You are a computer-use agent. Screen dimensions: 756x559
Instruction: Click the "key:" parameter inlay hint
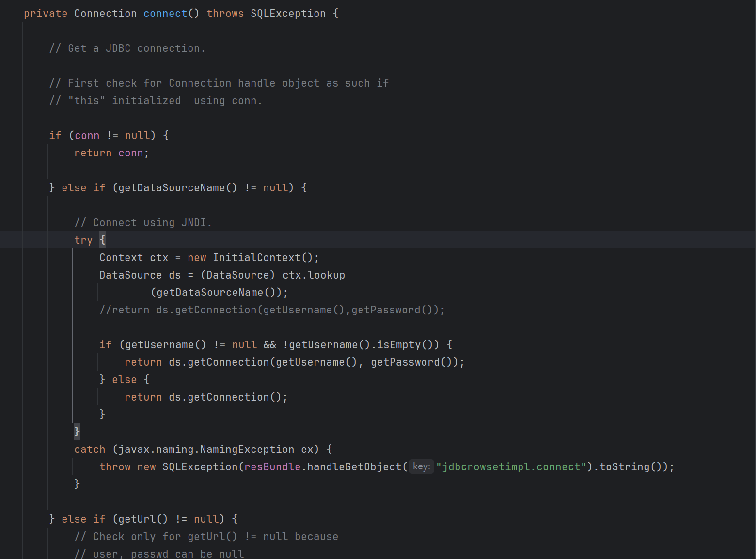click(x=421, y=466)
